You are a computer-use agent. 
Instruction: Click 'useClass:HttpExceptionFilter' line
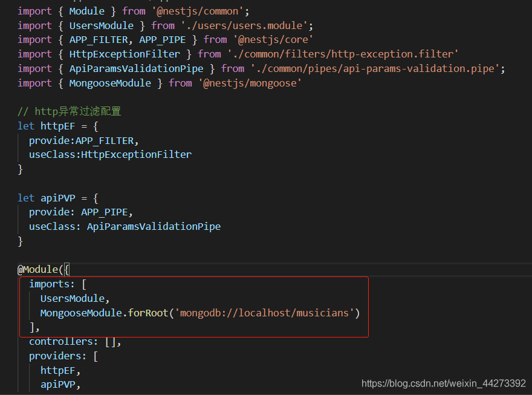(110, 155)
